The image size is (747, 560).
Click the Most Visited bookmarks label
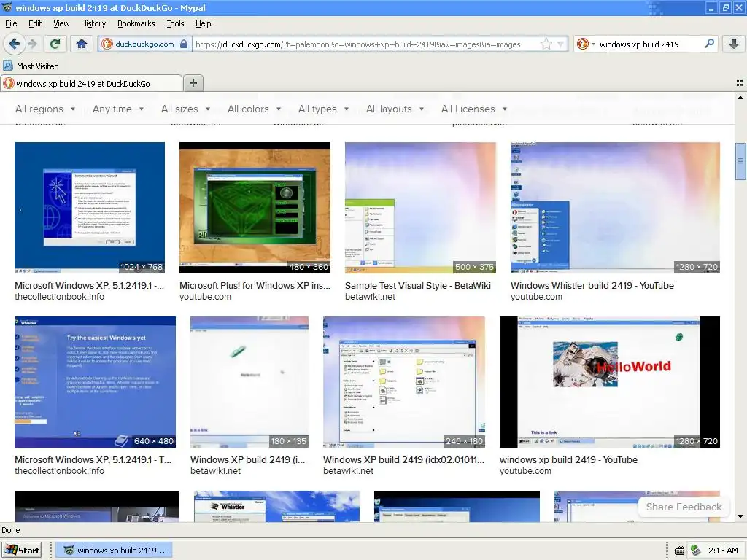click(38, 66)
